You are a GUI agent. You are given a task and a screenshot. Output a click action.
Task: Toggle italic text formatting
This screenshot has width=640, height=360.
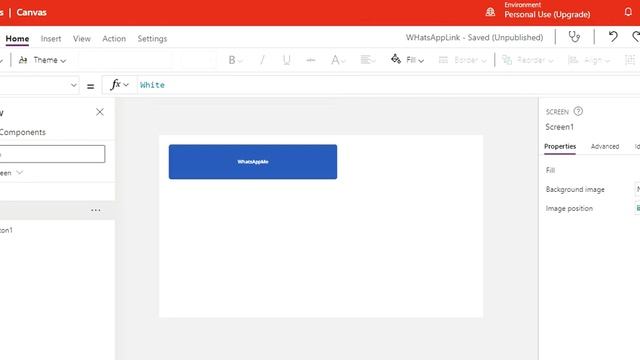click(x=262, y=60)
